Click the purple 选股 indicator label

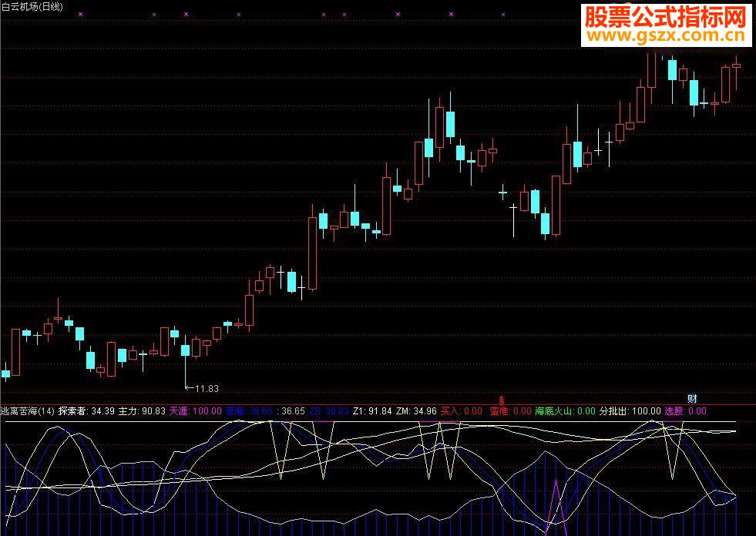click(x=685, y=411)
